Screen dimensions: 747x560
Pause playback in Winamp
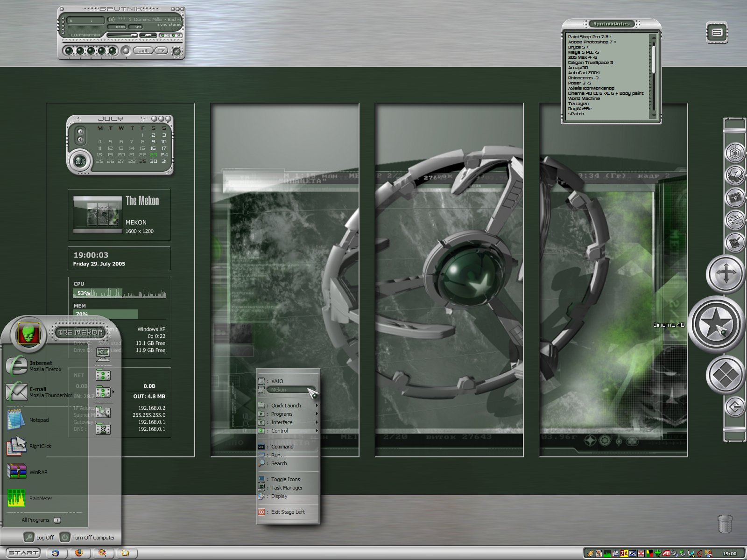tap(91, 51)
